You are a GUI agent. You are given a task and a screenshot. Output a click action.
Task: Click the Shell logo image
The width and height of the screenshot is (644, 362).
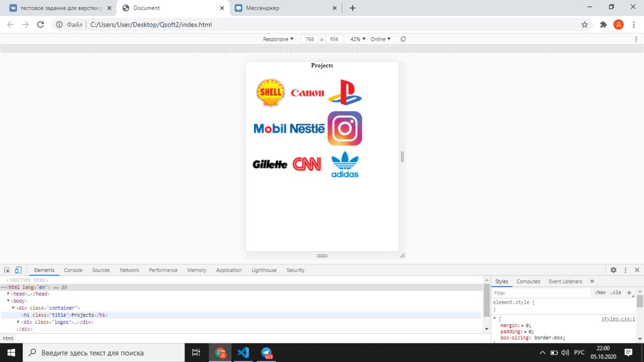pos(271,93)
